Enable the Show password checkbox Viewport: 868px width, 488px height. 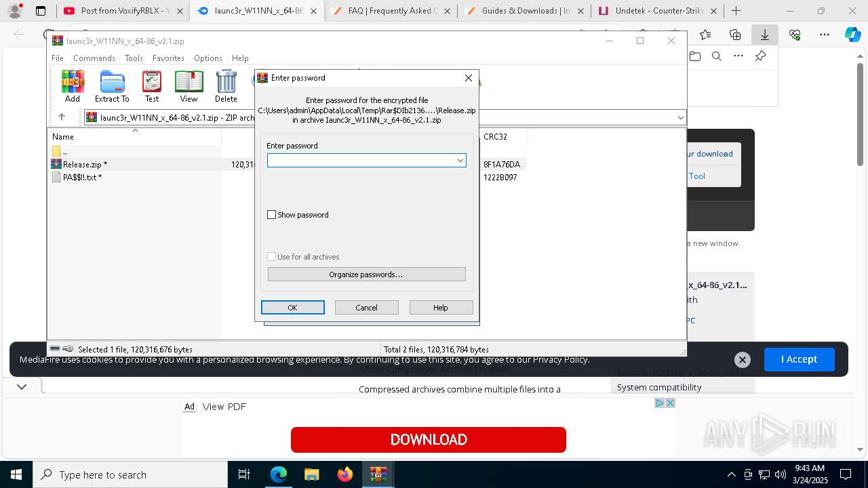(x=272, y=215)
